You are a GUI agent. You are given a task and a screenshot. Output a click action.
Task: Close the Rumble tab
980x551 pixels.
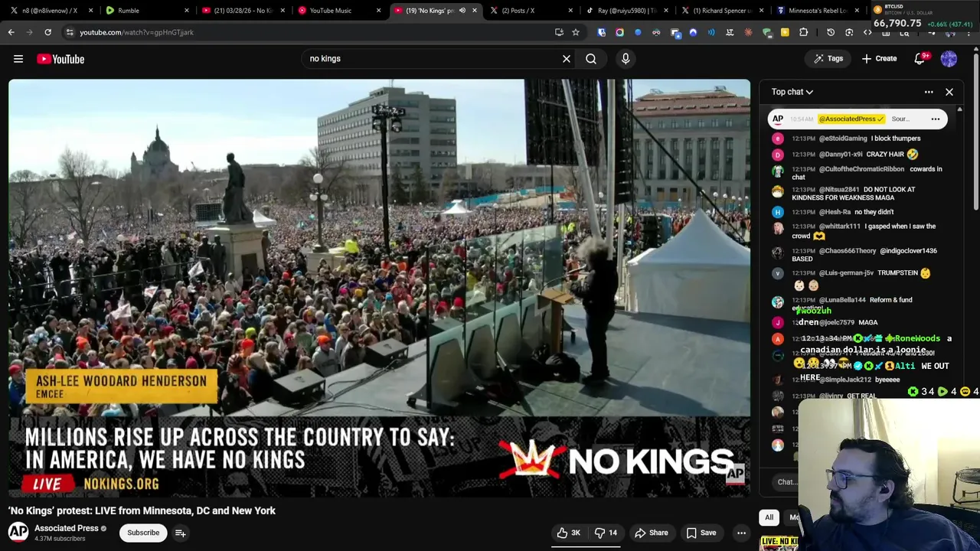click(x=187, y=11)
